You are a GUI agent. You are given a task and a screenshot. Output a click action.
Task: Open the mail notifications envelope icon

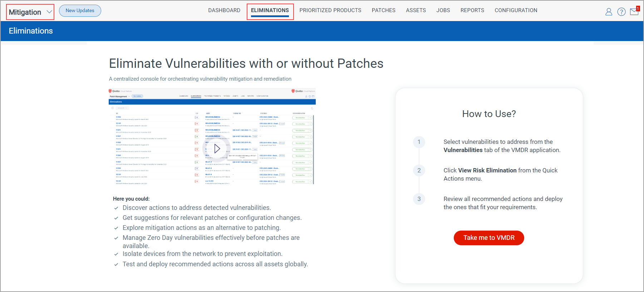634,11
